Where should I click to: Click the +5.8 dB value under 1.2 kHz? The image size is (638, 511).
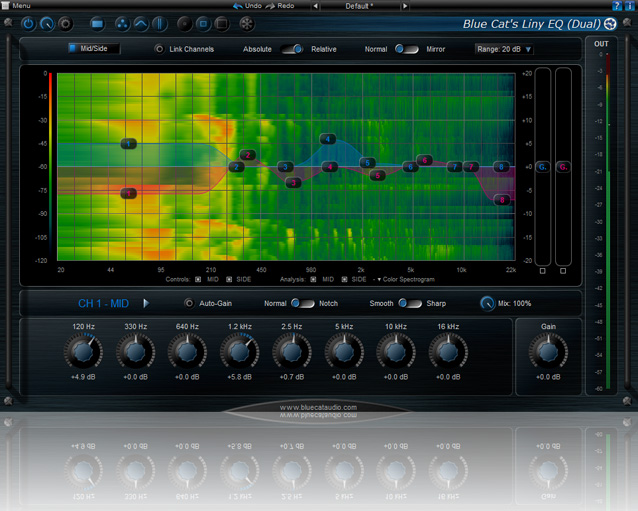pos(239,377)
